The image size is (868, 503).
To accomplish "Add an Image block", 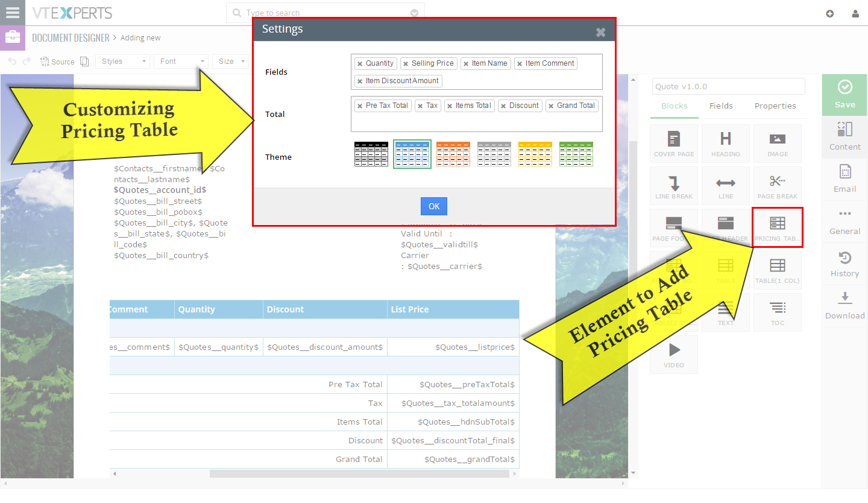I will tap(778, 144).
